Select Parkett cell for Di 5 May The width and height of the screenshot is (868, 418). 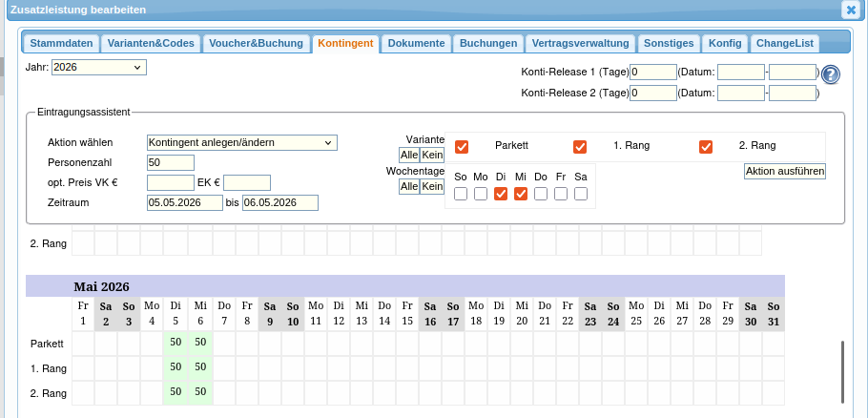pyautogui.click(x=175, y=343)
